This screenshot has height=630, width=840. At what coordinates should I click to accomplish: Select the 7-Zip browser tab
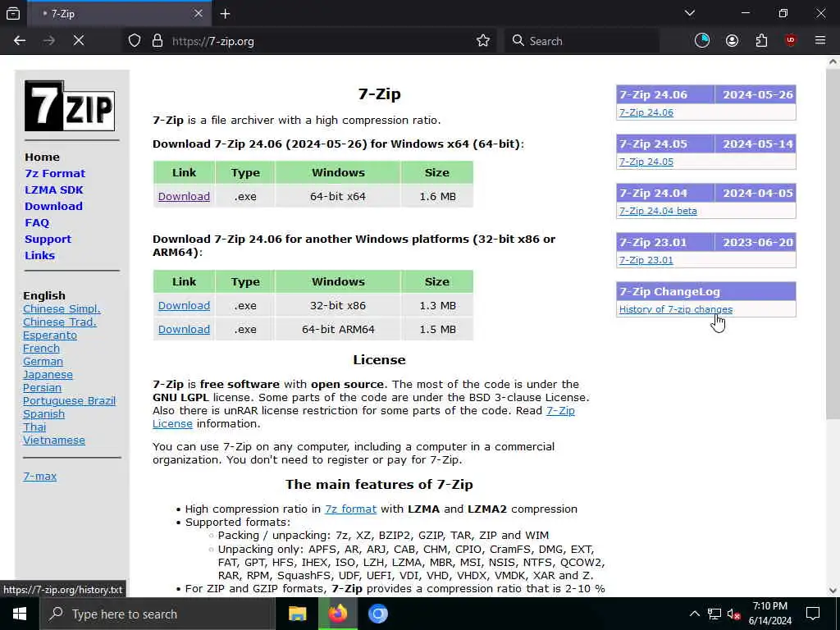[119, 14]
